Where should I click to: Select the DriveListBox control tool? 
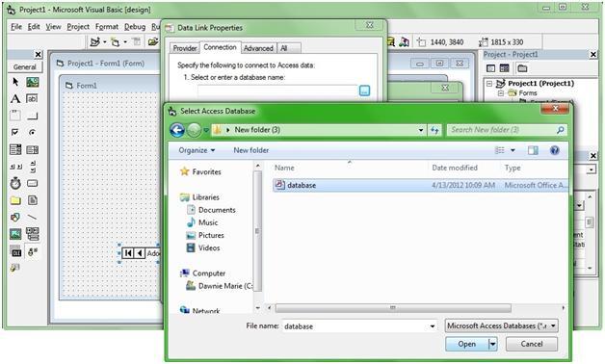click(33, 183)
